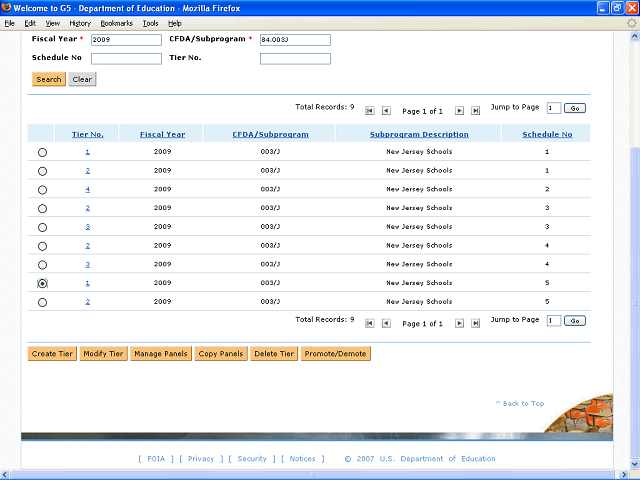The height and width of the screenshot is (480, 640).
Task: Select radio button in the last table row
Action: pyautogui.click(x=42, y=302)
